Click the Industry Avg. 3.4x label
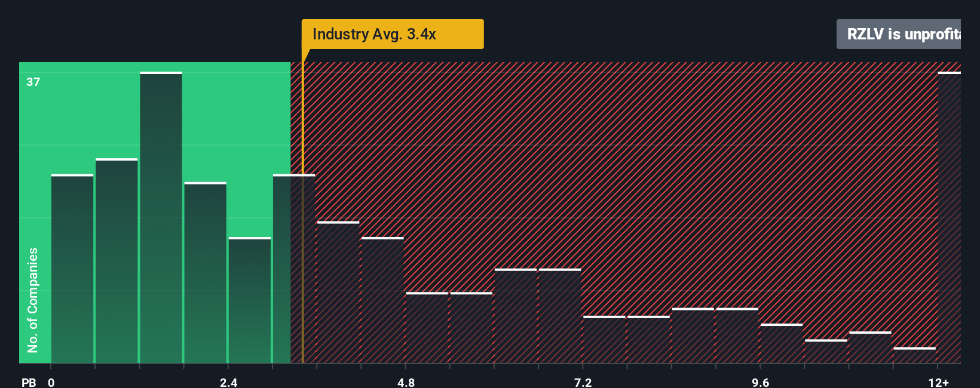980x388 pixels. (392, 34)
